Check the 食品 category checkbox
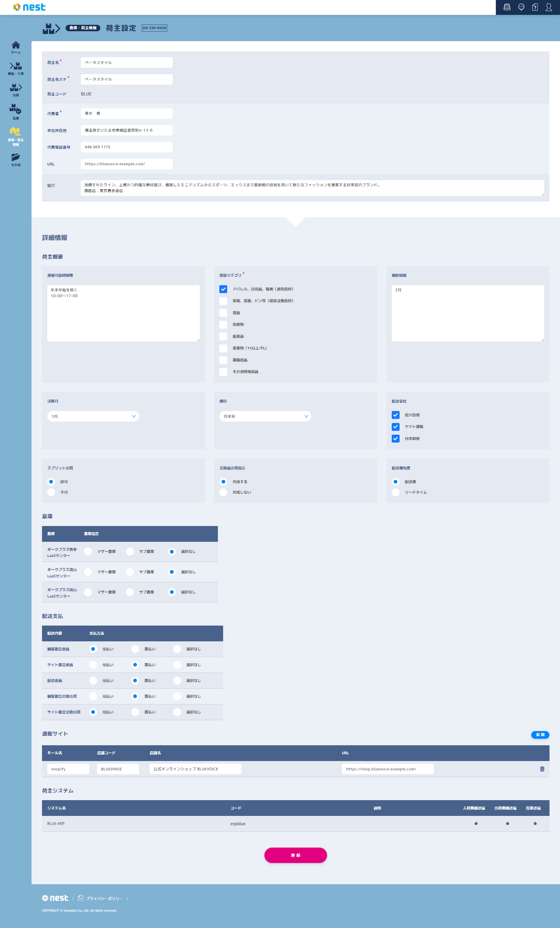The width and height of the screenshot is (560, 928). [223, 313]
